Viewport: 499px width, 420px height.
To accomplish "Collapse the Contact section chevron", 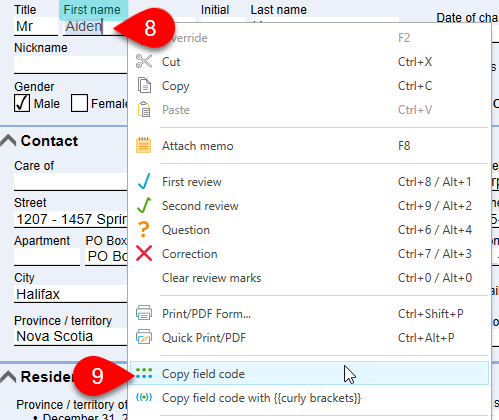I will 8,141.
